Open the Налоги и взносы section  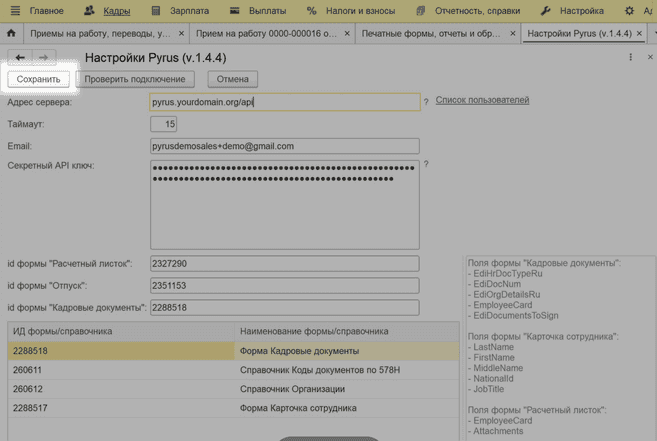351,11
